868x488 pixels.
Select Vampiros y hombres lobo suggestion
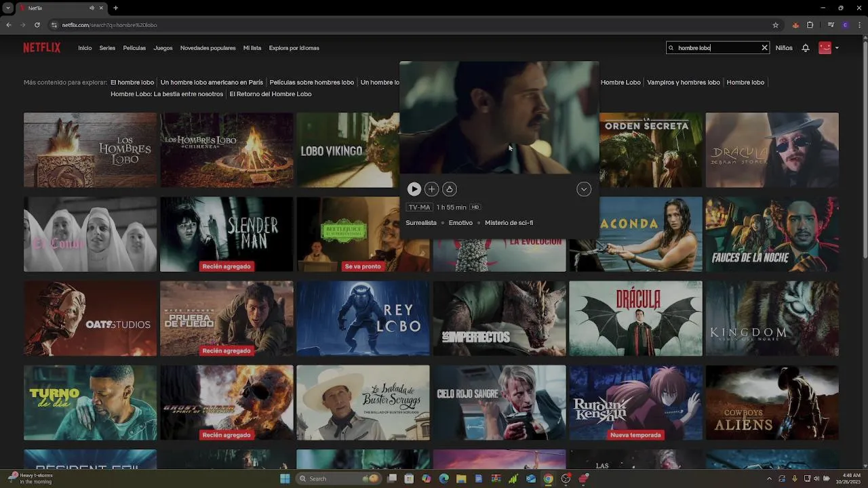[x=684, y=82]
